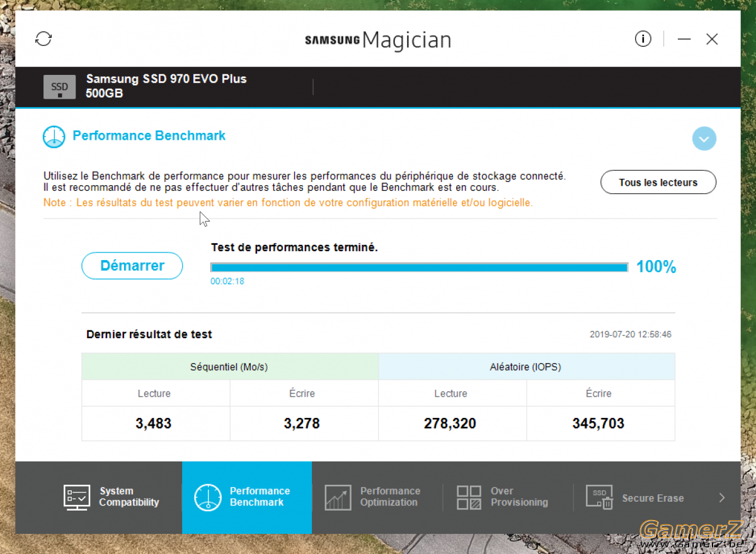The image size is (756, 554).
Task: Click the orange Note text about results
Action: (x=288, y=203)
